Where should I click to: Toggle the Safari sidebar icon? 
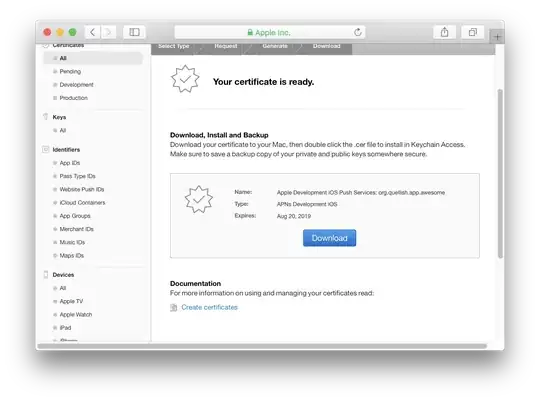pyautogui.click(x=134, y=32)
